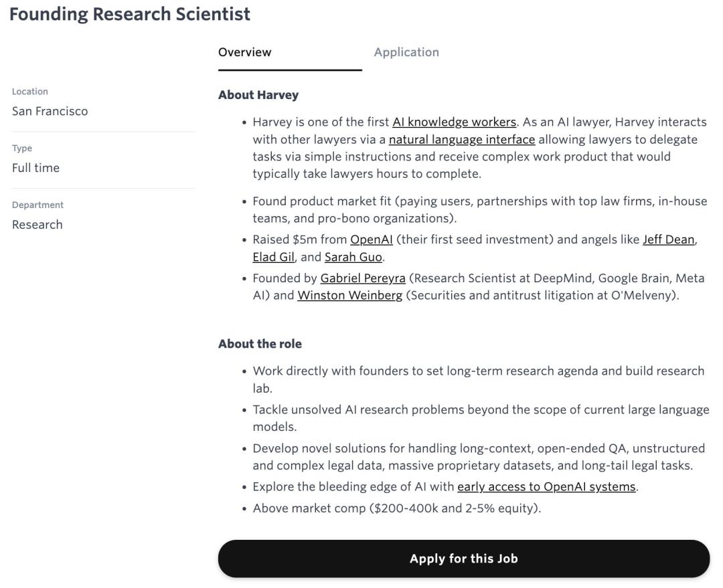
Task: Select the Overview tab
Action: click(245, 52)
